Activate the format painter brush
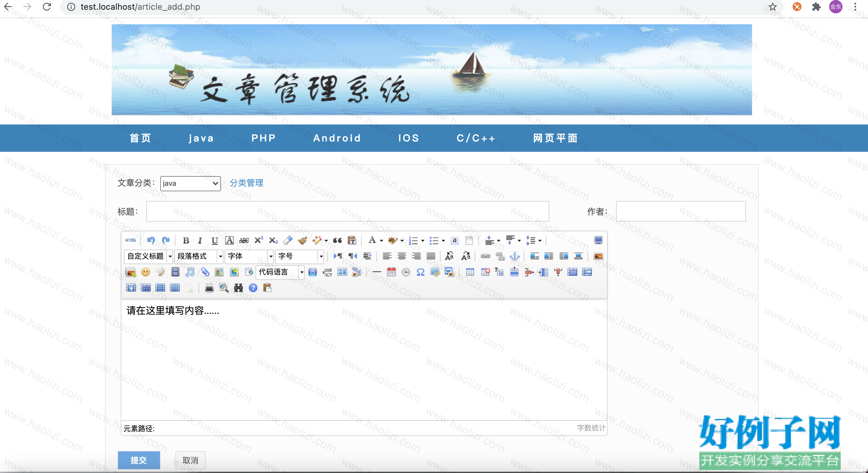This screenshot has height=473, width=868. coord(303,240)
